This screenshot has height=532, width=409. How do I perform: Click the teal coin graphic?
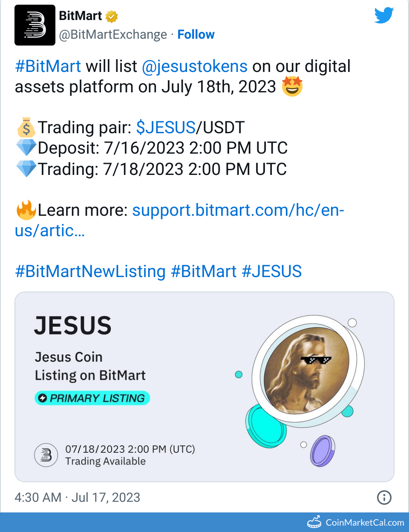266,426
